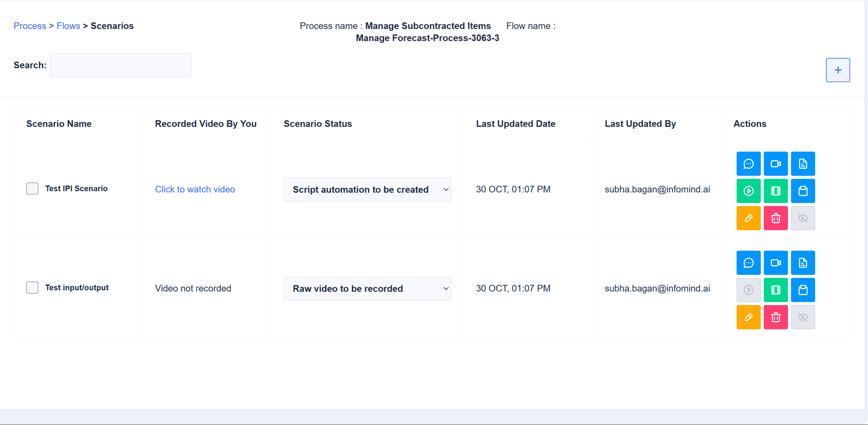Screen dimensions: 868x425
Task: Open comments for Test IPI Scenario
Action: (x=748, y=164)
